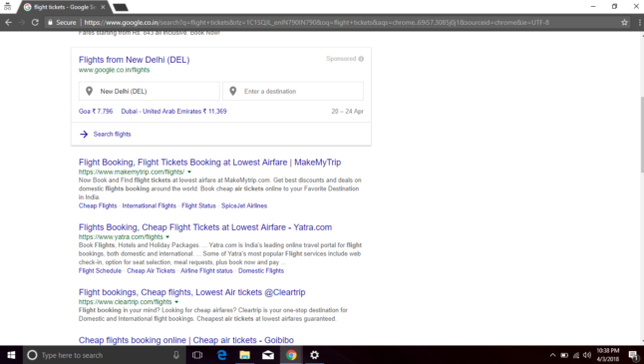Click the Enter a destination field
Screen dimensions: 644x364
pyautogui.click(x=293, y=91)
